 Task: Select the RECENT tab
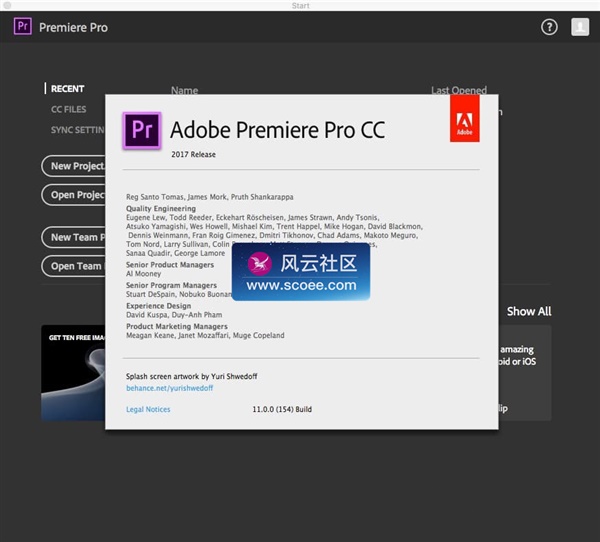click(x=67, y=89)
